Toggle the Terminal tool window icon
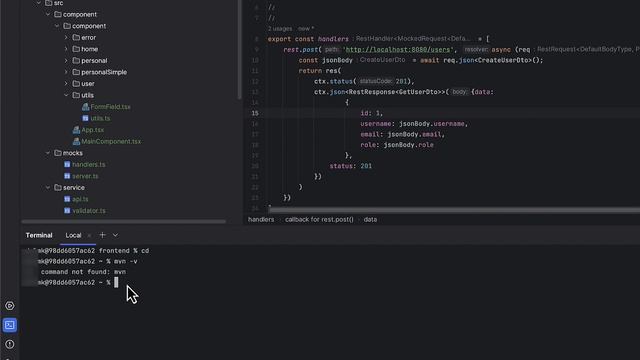 point(10,325)
